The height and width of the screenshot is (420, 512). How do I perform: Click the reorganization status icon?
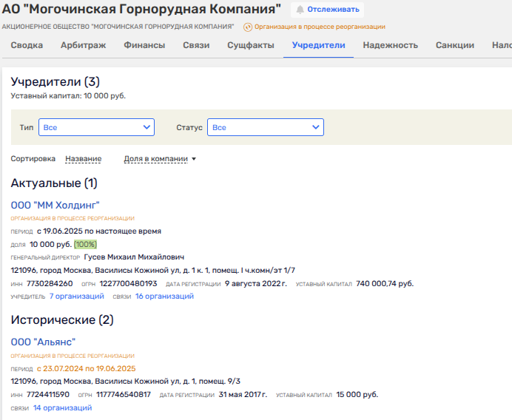click(248, 27)
